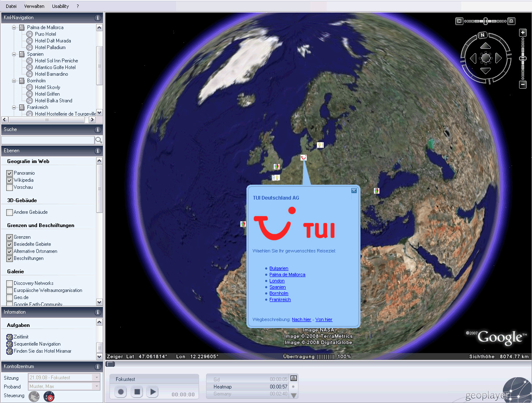The height and width of the screenshot is (403, 532).
Task: Pan down with the compass down arrow
Action: click(x=485, y=71)
